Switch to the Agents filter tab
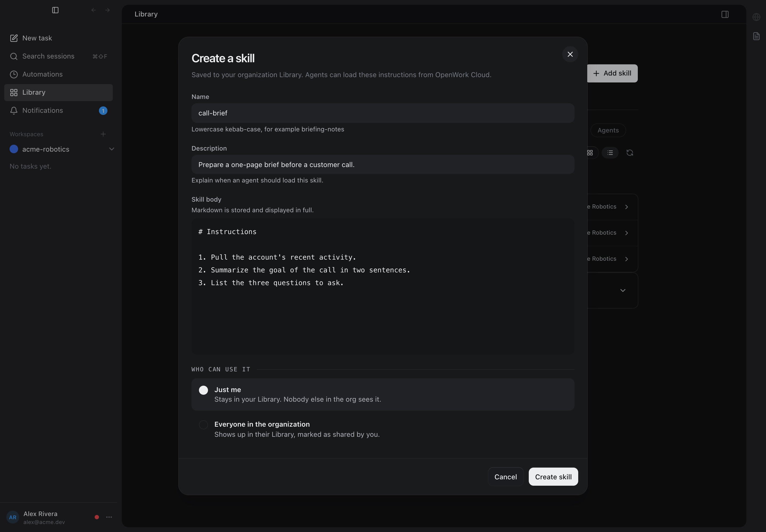766x532 pixels. 608,130
